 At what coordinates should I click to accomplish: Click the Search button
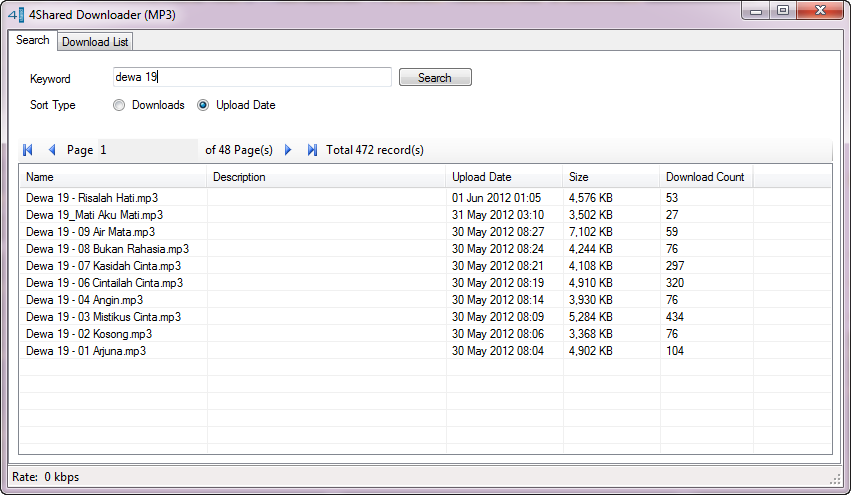point(435,78)
